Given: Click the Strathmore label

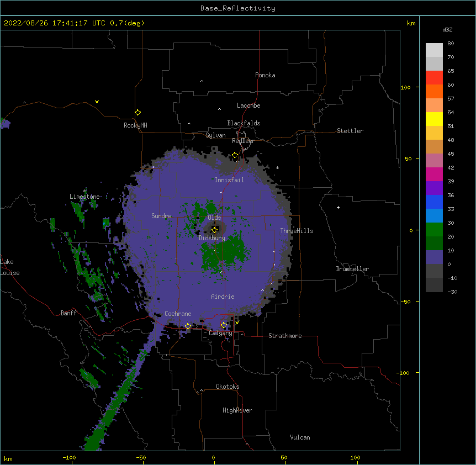Looking at the screenshot, I should click(x=285, y=336).
